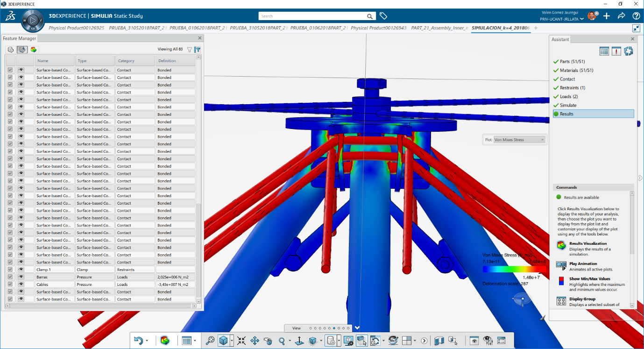Image resolution: width=644 pixels, height=349 pixels.
Task: Select the scenario icon in Feature Manager
Action: (22, 50)
